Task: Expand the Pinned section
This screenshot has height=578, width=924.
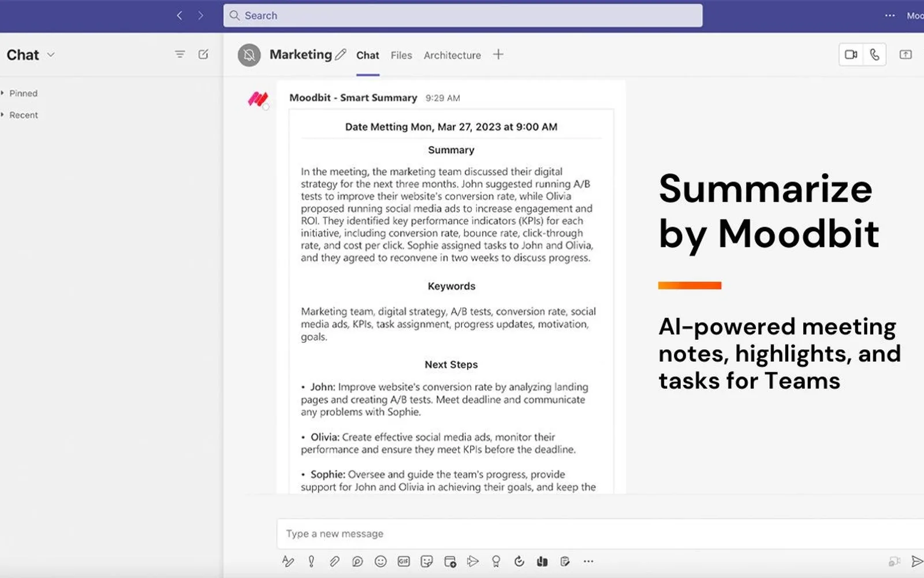Action: click(20, 93)
